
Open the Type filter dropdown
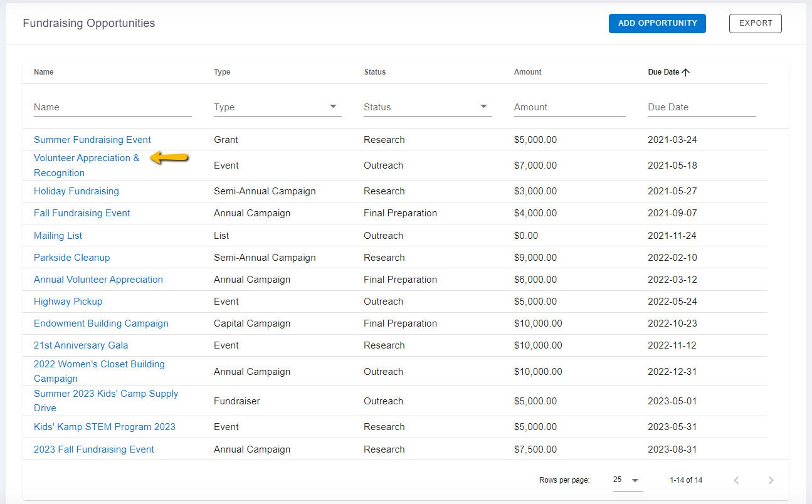[277, 107]
